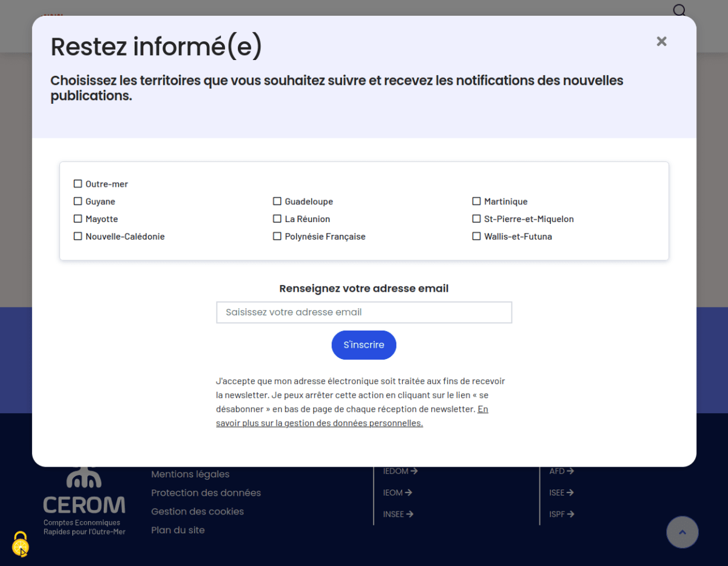Open Plan du site link

[x=178, y=530]
